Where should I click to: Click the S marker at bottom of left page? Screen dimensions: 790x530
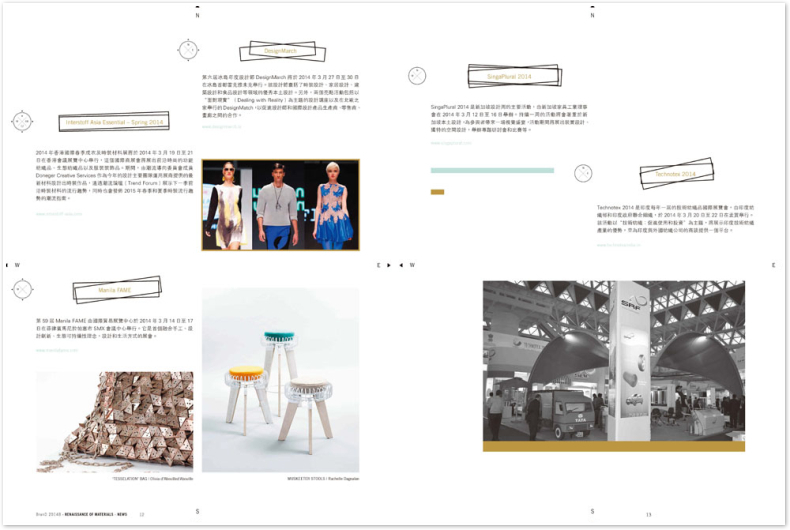(198, 511)
